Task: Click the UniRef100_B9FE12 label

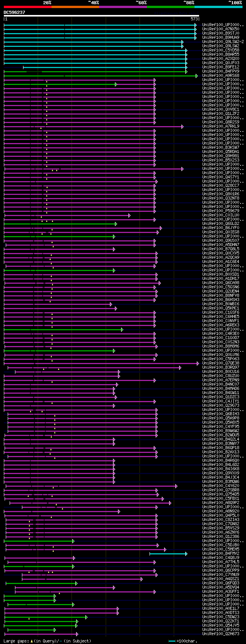Action: (221, 67)
